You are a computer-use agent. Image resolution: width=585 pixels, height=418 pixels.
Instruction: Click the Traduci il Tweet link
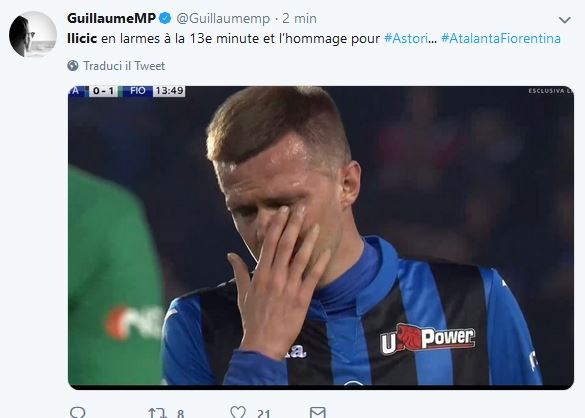(124, 66)
